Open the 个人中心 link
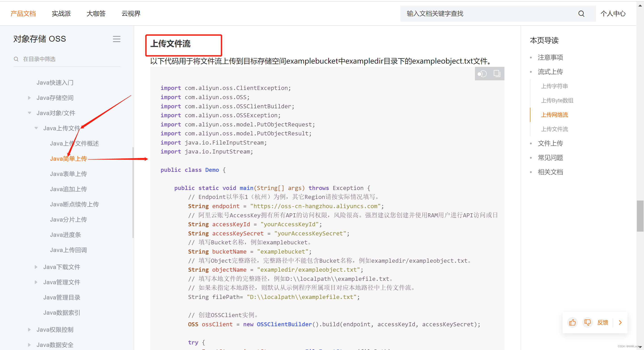Image resolution: width=644 pixels, height=350 pixels. coord(613,13)
